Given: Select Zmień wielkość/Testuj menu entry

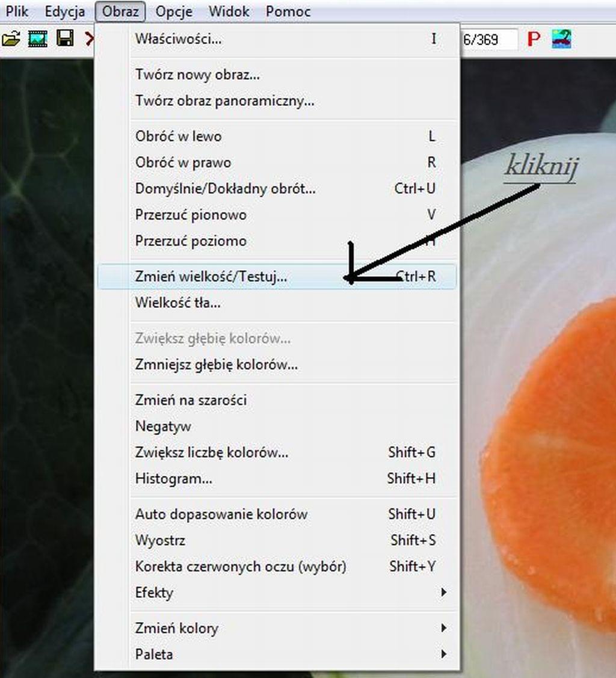Looking at the screenshot, I should click(277, 276).
